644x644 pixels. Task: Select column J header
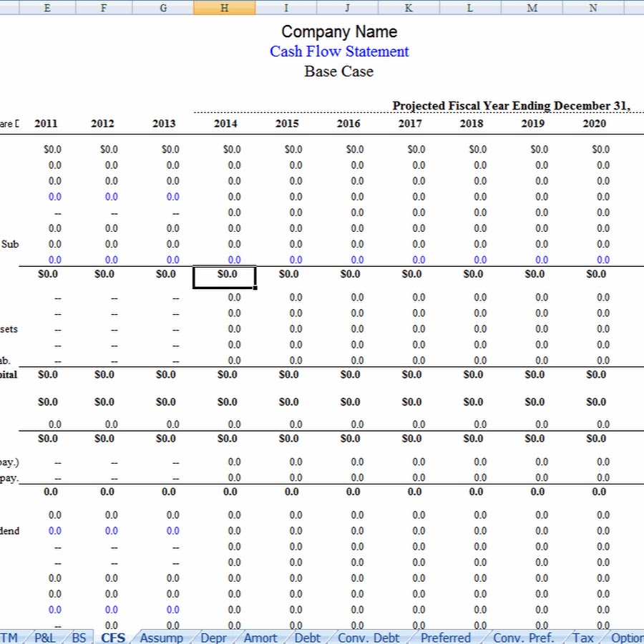[x=348, y=7]
